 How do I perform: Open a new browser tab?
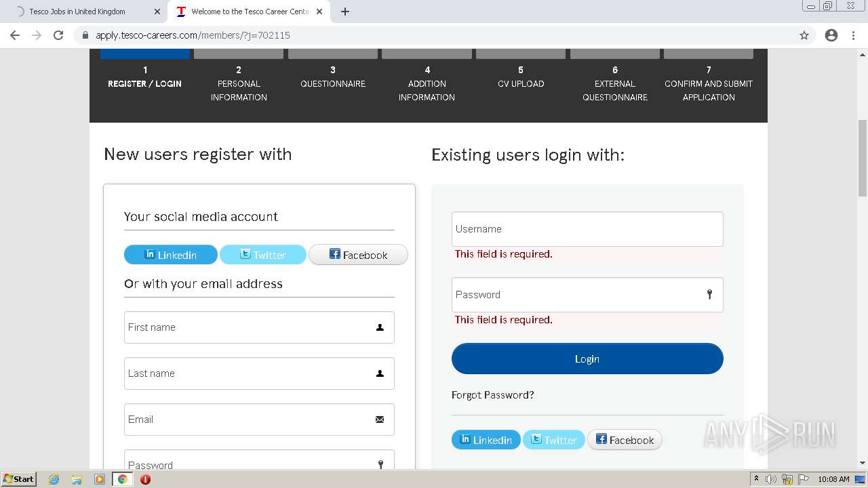pos(345,12)
